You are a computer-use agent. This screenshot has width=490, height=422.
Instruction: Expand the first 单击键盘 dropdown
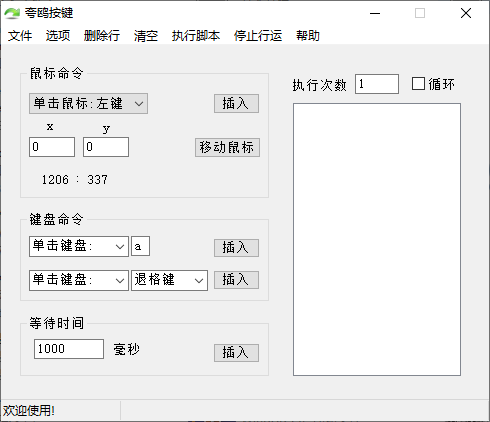79,246
